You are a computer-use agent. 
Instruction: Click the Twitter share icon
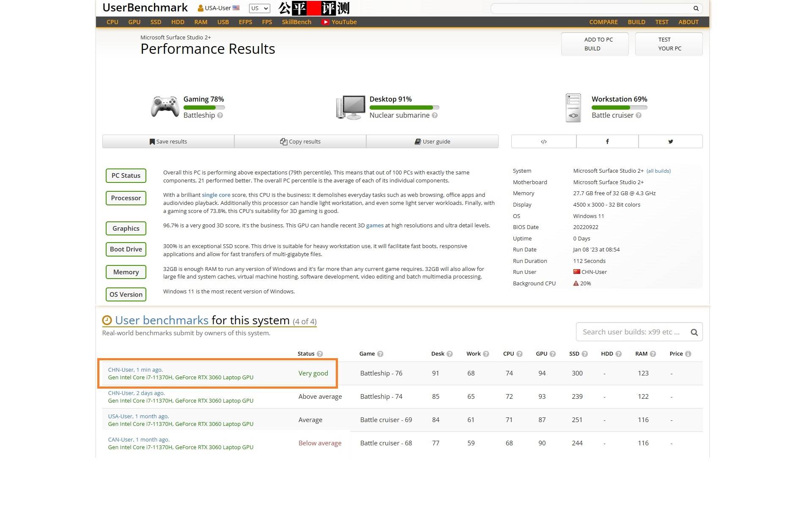[670, 141]
